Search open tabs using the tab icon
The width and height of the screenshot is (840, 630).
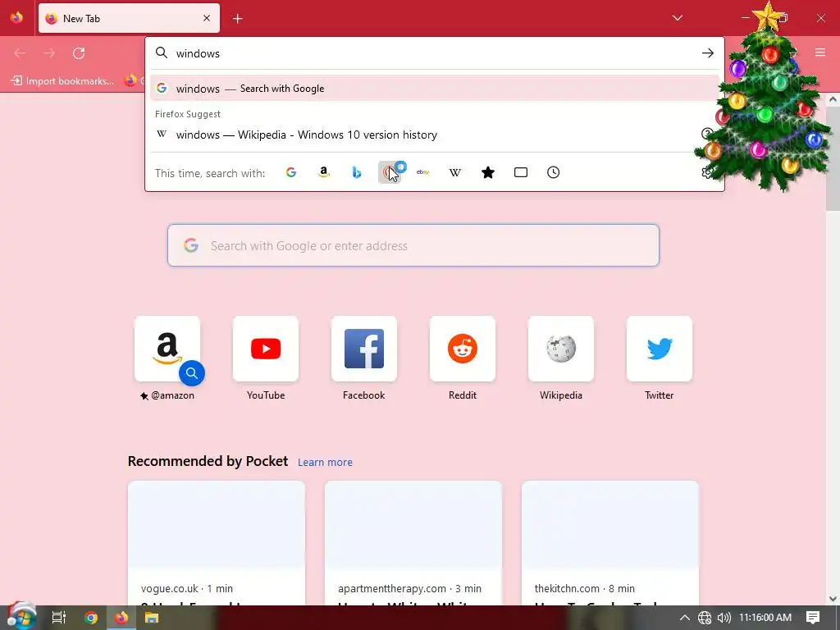521,172
